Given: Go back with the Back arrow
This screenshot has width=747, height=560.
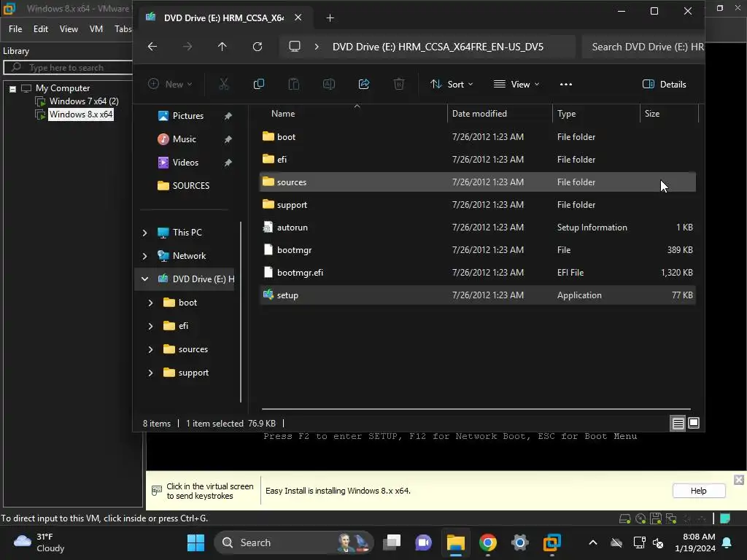Looking at the screenshot, I should pyautogui.click(x=152, y=47).
